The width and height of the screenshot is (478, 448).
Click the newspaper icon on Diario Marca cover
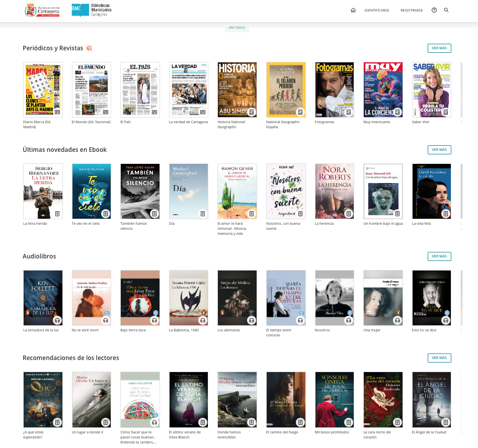pyautogui.click(x=57, y=112)
